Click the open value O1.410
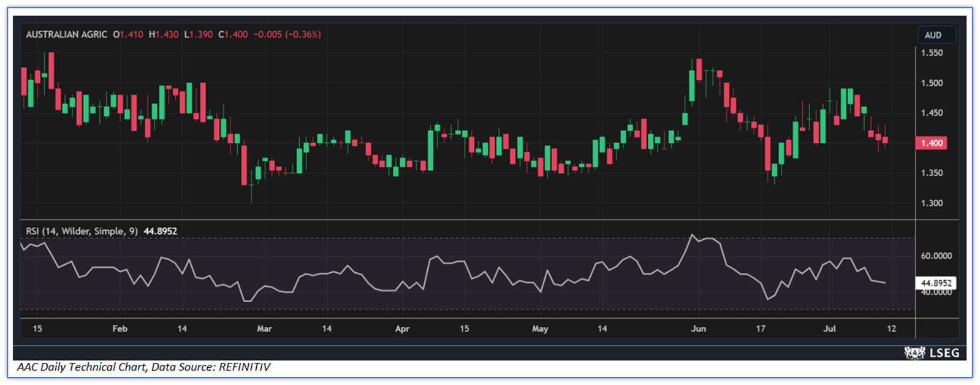Screen dimensions: 980x385 point(128,34)
